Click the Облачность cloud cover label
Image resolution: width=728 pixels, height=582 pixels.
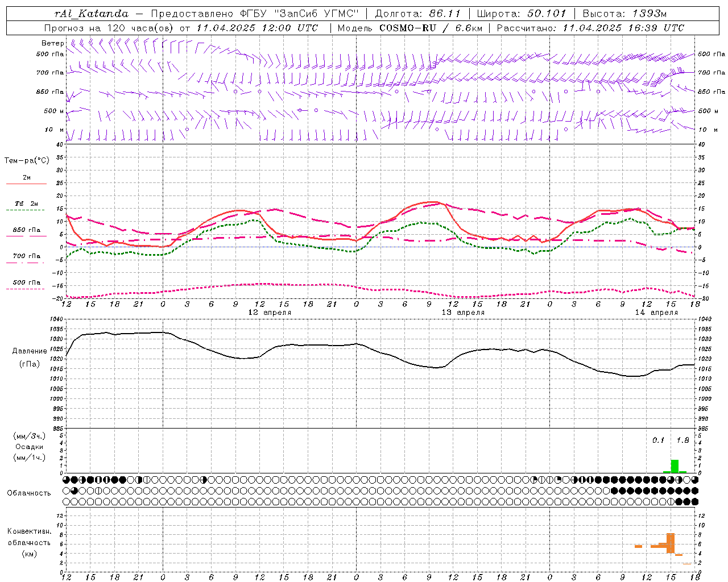[29, 493]
